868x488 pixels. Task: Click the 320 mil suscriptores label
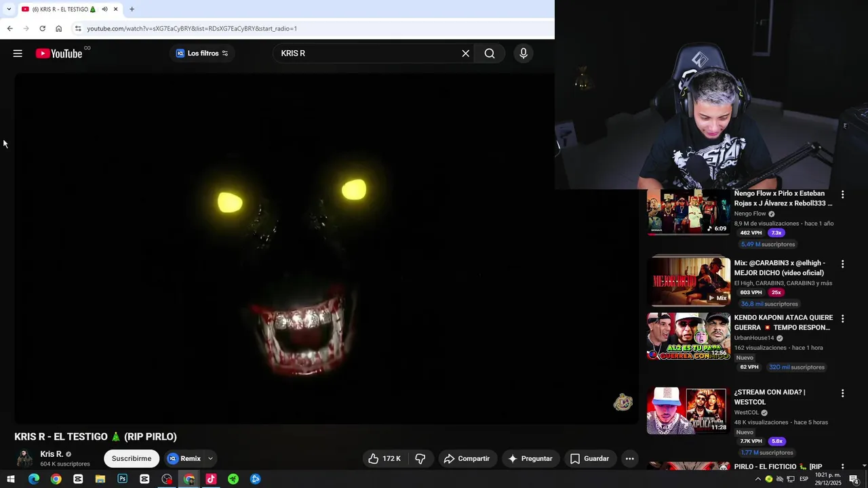click(797, 367)
